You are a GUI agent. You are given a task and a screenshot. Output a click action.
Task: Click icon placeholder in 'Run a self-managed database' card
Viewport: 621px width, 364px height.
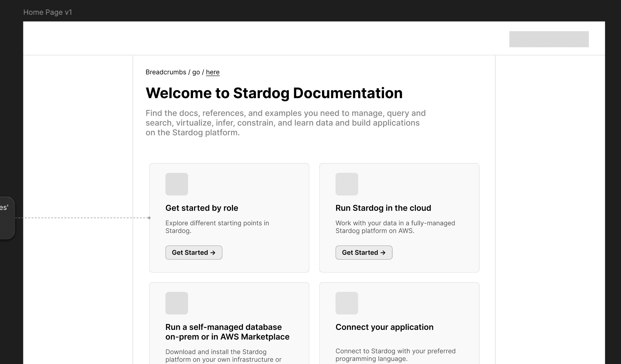click(177, 303)
